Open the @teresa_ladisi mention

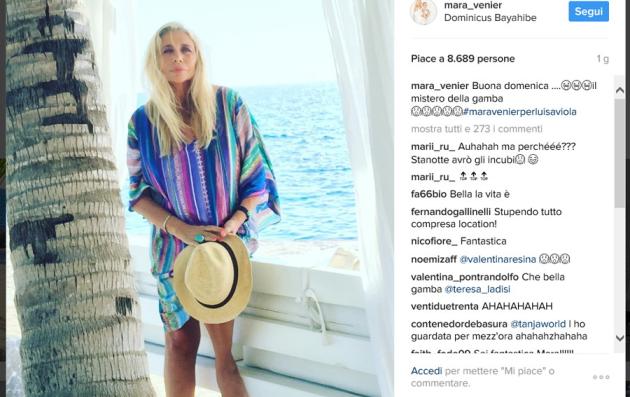point(477,289)
